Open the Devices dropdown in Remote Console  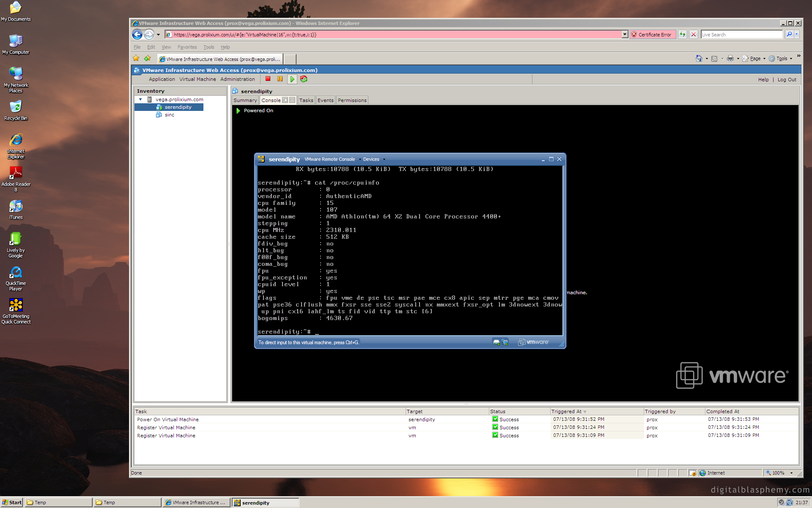pos(374,159)
